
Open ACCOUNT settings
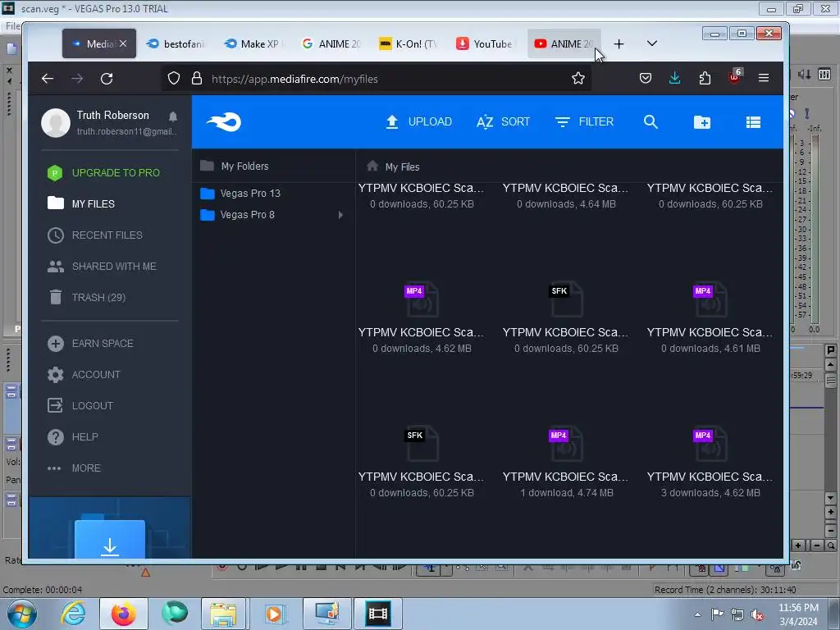(84, 374)
